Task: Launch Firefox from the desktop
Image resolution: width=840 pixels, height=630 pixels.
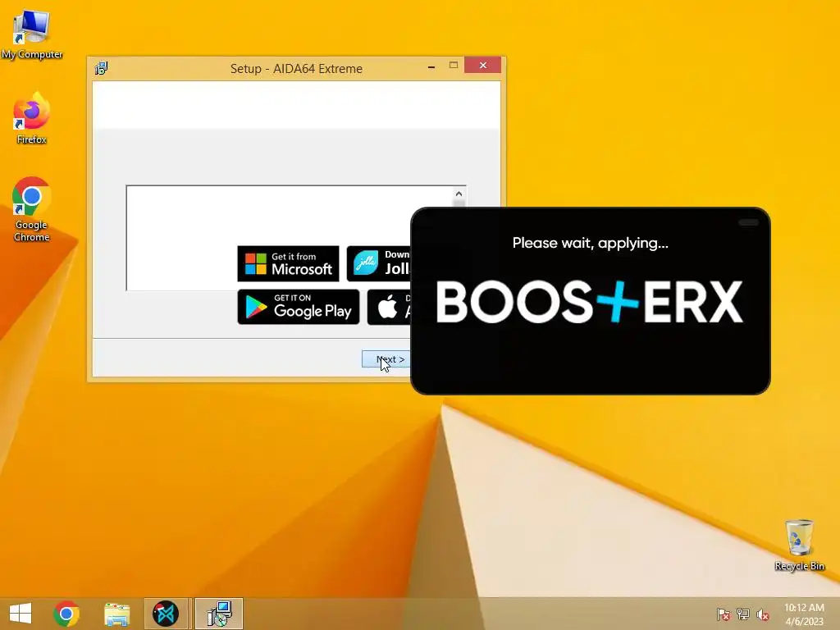Action: pyautogui.click(x=32, y=118)
